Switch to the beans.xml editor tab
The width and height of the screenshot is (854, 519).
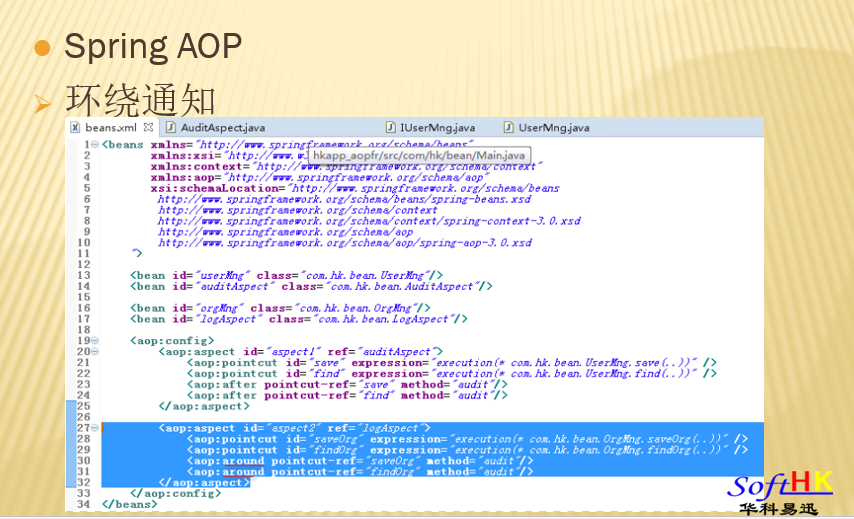[111, 127]
